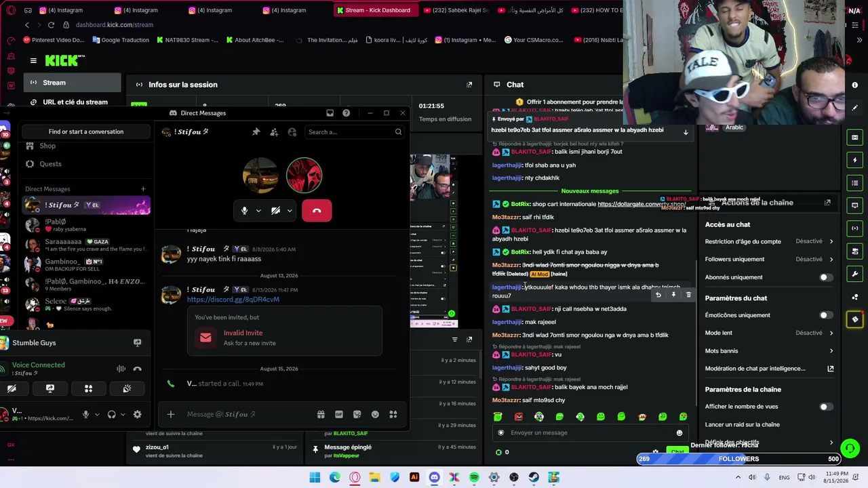Toggle Abonnés uniquement switch
The height and width of the screenshot is (488, 868).
point(825,277)
